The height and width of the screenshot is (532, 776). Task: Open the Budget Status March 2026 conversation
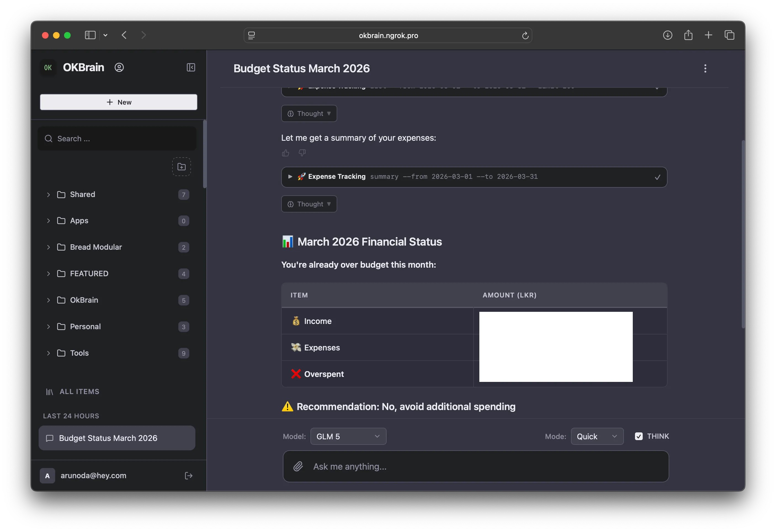[117, 438]
